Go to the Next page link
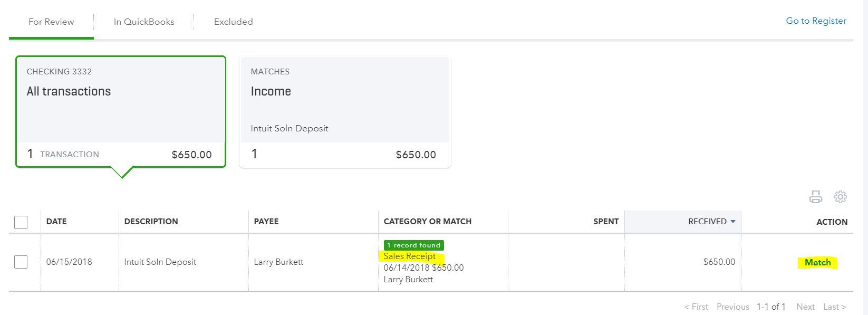 (x=805, y=307)
